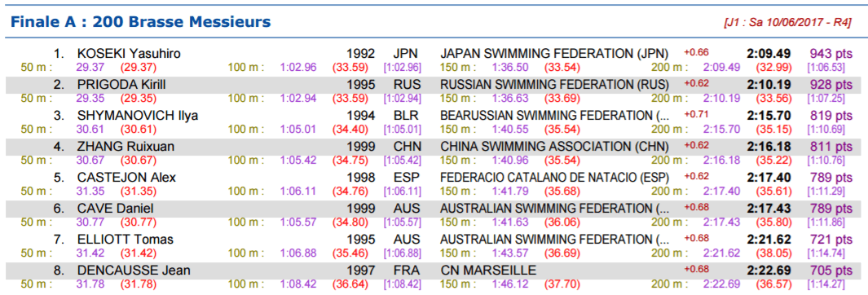This screenshot has height=295, width=868.
Task: Click DENCAUSSE Jean's name
Action: pyautogui.click(x=134, y=271)
